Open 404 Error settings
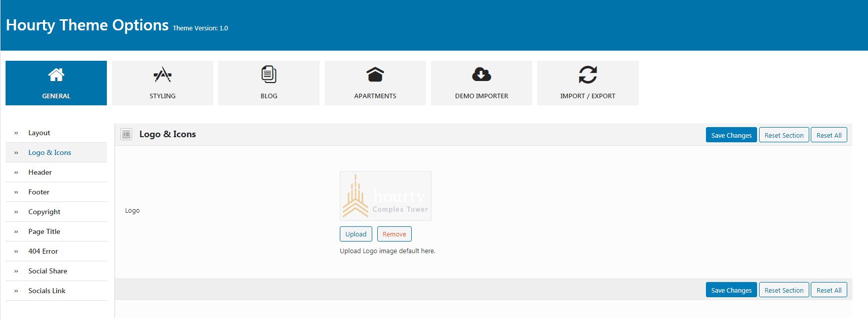The width and height of the screenshot is (868, 320). (x=56, y=251)
